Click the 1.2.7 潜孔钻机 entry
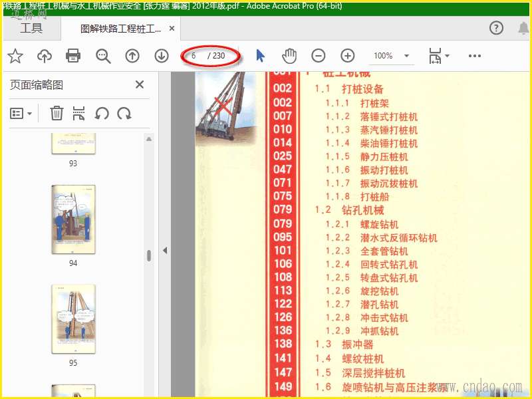 pos(362,305)
